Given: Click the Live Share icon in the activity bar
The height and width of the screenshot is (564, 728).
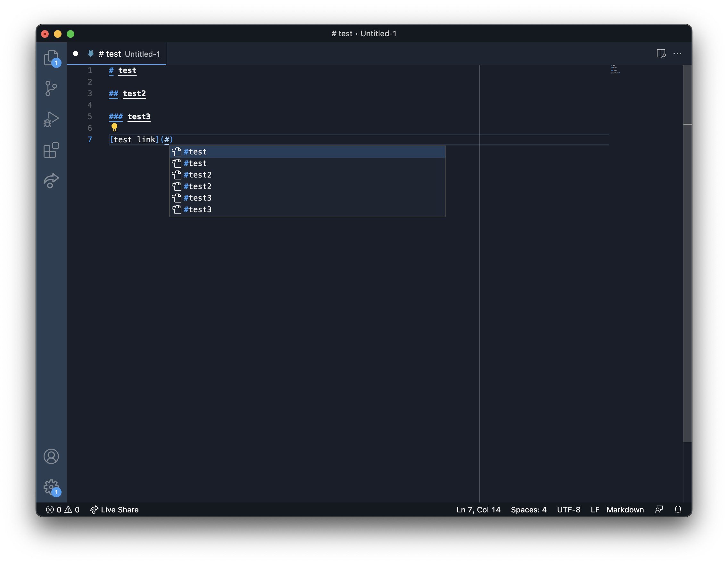Looking at the screenshot, I should [x=51, y=180].
